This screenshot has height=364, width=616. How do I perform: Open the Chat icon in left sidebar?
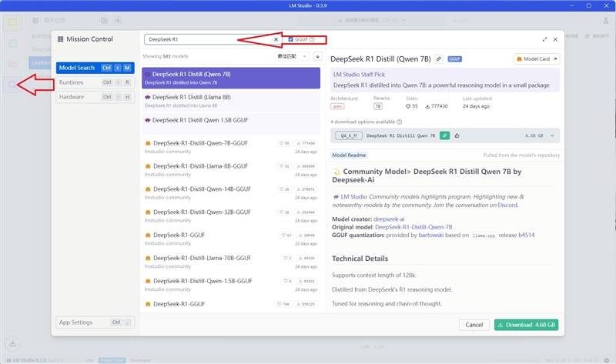coord(12,22)
